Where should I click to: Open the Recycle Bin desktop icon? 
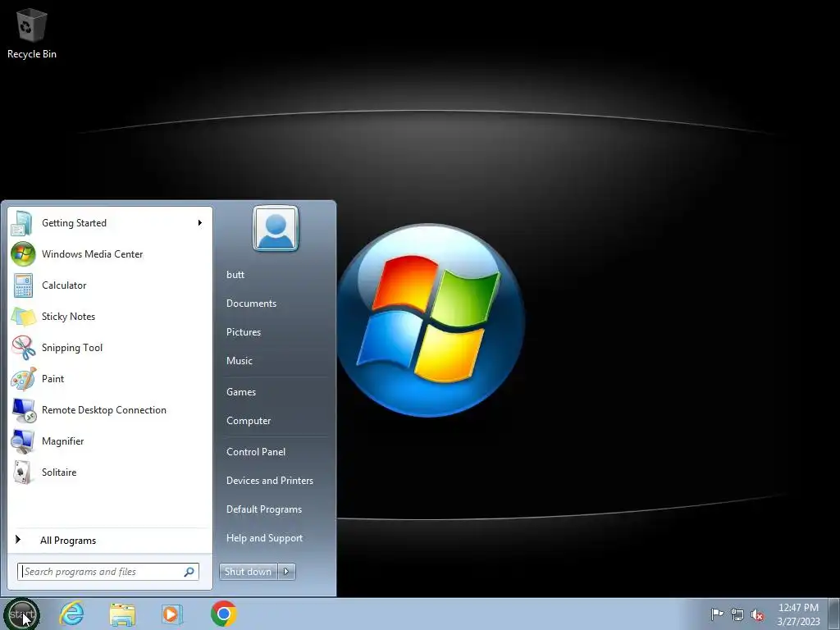pos(32,33)
